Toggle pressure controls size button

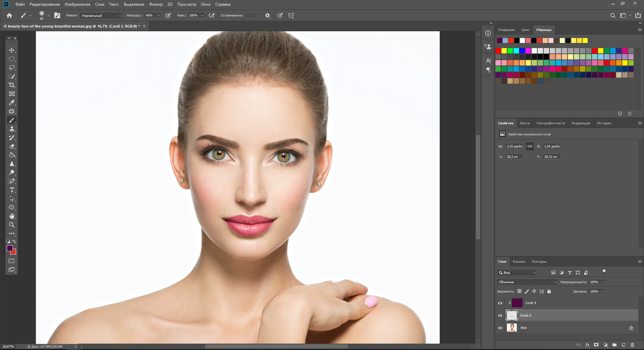[280, 16]
